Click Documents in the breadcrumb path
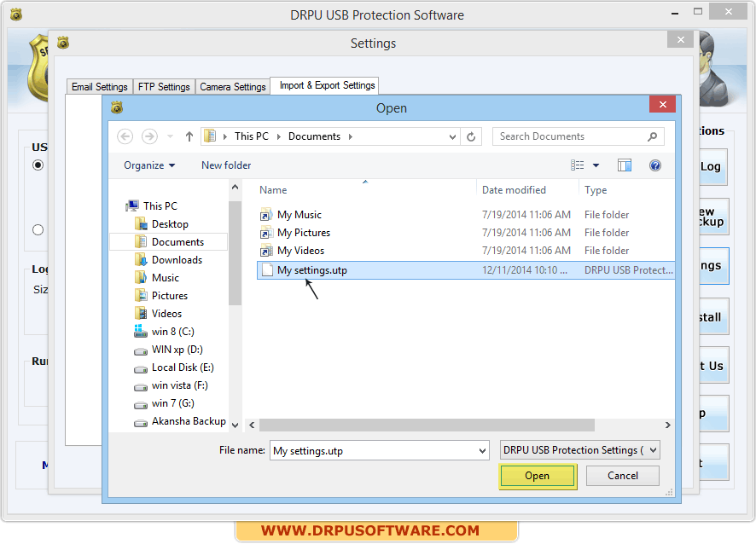Image resolution: width=756 pixels, height=544 pixels. coord(314,136)
